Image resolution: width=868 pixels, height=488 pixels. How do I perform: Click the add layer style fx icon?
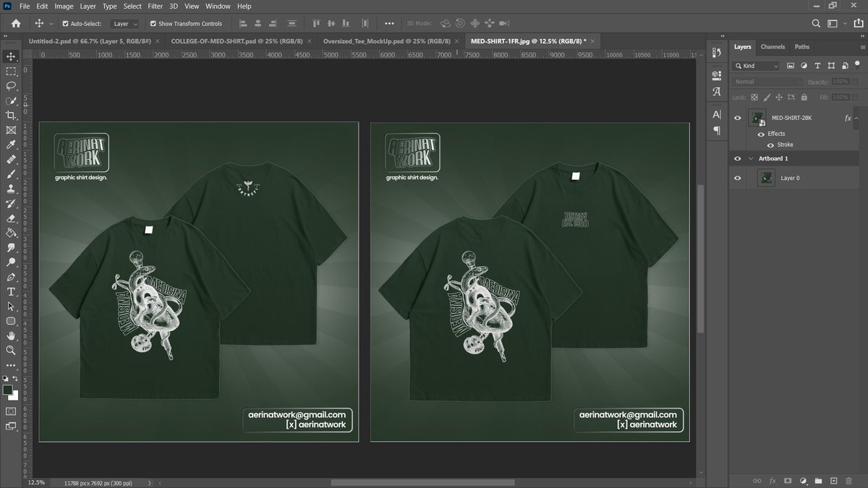coord(773,480)
